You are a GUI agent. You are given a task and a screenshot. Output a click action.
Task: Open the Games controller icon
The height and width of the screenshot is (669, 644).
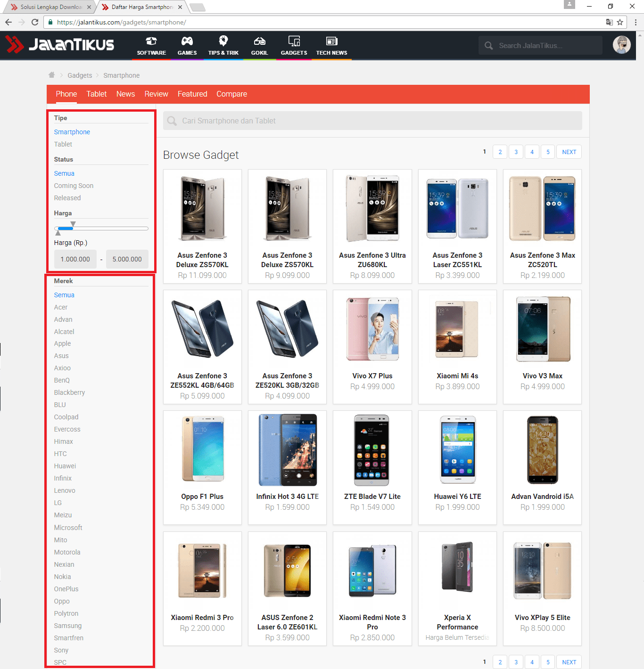coord(187,41)
